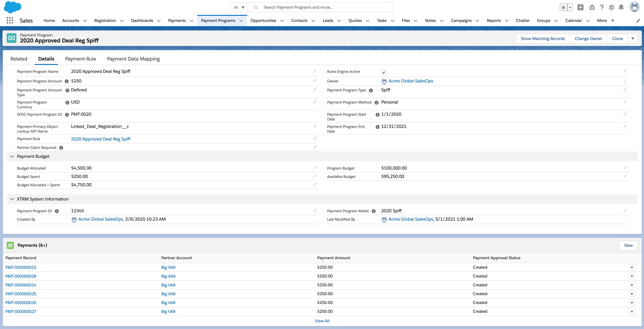644x329 pixels.
Task: Open the Help question mark icon
Action: (x=602, y=7)
